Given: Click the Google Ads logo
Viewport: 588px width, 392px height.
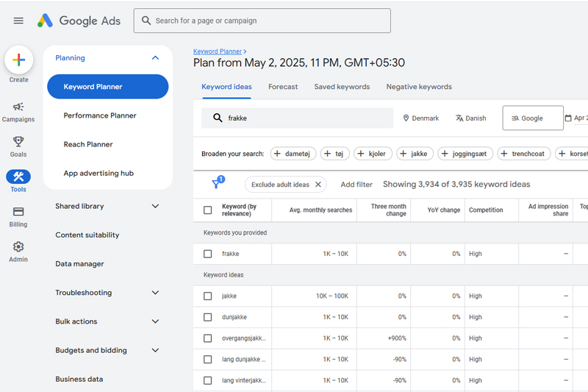Looking at the screenshot, I should pyautogui.click(x=79, y=21).
